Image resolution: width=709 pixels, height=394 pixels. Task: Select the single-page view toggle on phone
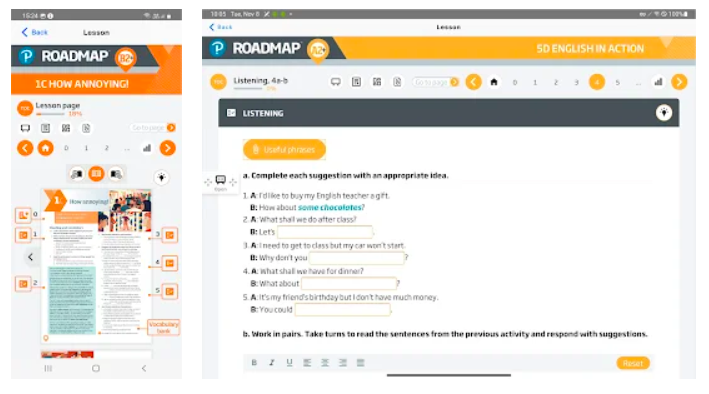point(96,174)
